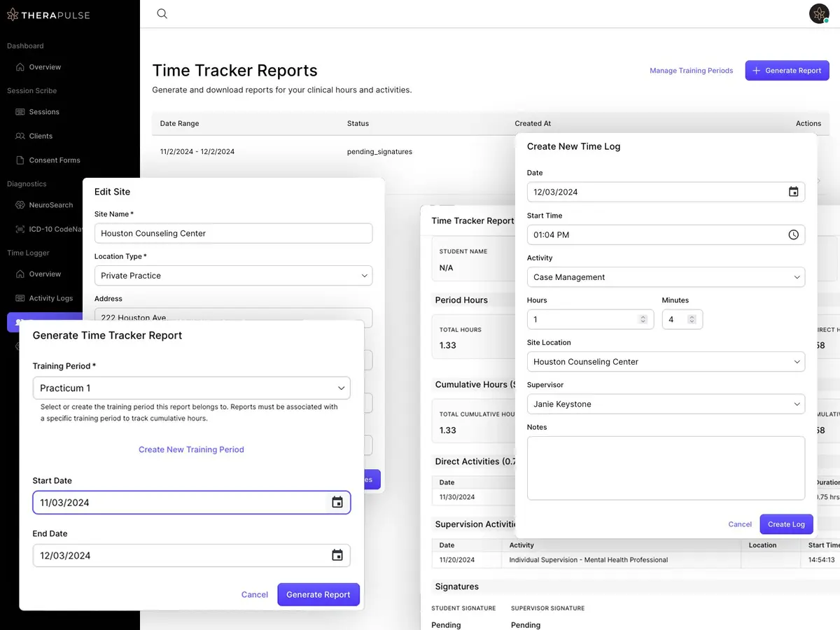Image resolution: width=840 pixels, height=630 pixels.
Task: Click the Notes text area
Action: pyautogui.click(x=666, y=468)
